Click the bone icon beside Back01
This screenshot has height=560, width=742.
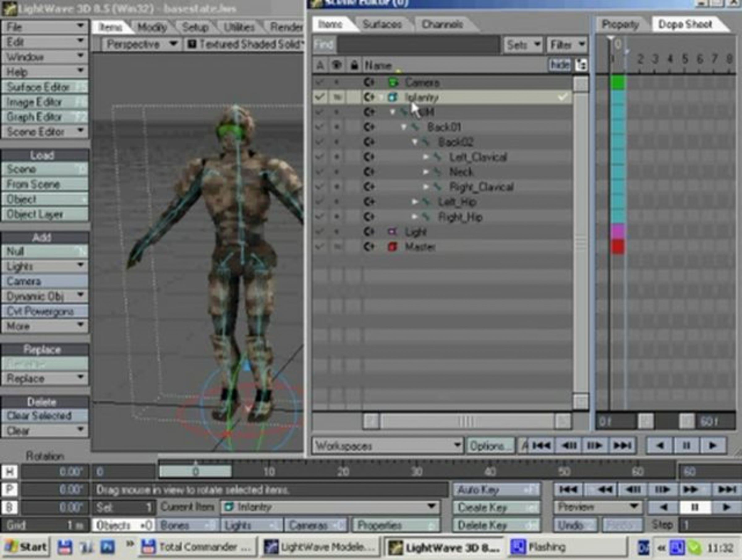(x=416, y=127)
